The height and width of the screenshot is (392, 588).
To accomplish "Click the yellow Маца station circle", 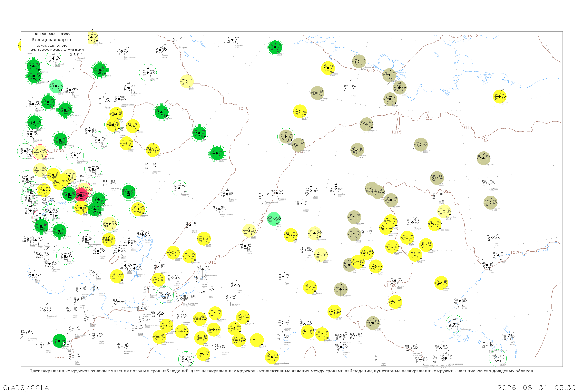I will [x=291, y=235].
